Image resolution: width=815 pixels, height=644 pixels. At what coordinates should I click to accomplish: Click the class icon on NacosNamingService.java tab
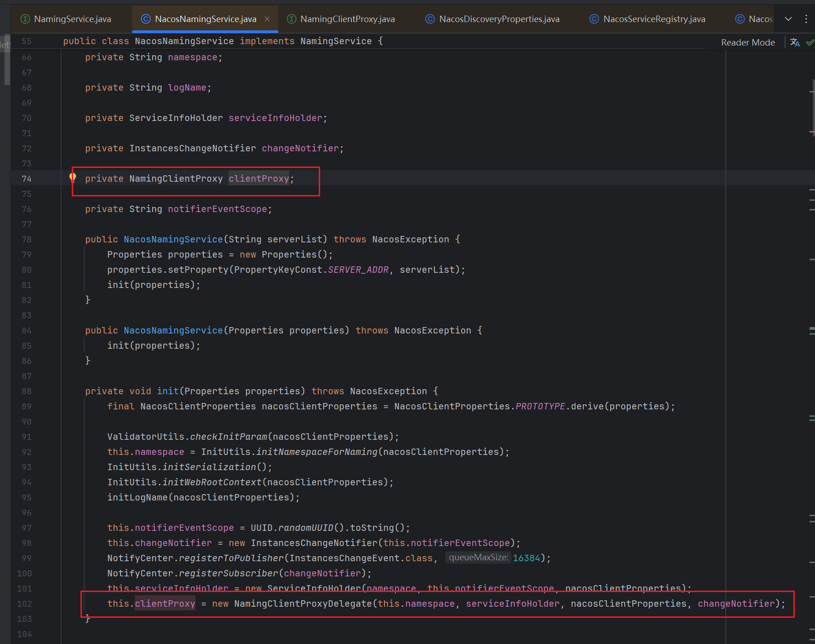[x=146, y=19]
